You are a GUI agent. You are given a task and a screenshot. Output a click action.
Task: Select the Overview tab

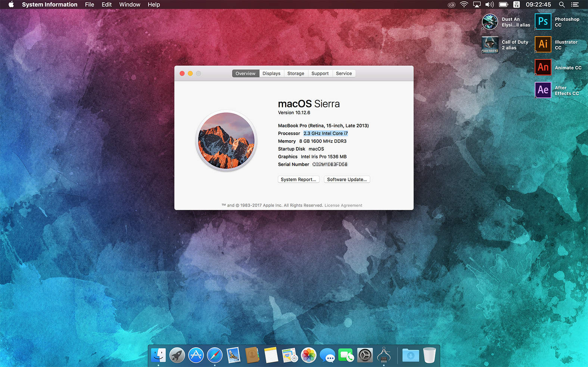[246, 73]
